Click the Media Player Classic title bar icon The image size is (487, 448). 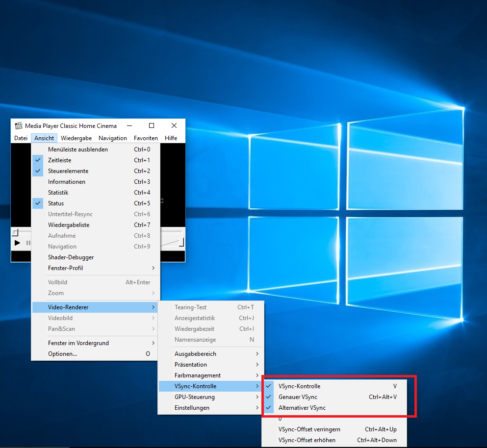(19, 125)
